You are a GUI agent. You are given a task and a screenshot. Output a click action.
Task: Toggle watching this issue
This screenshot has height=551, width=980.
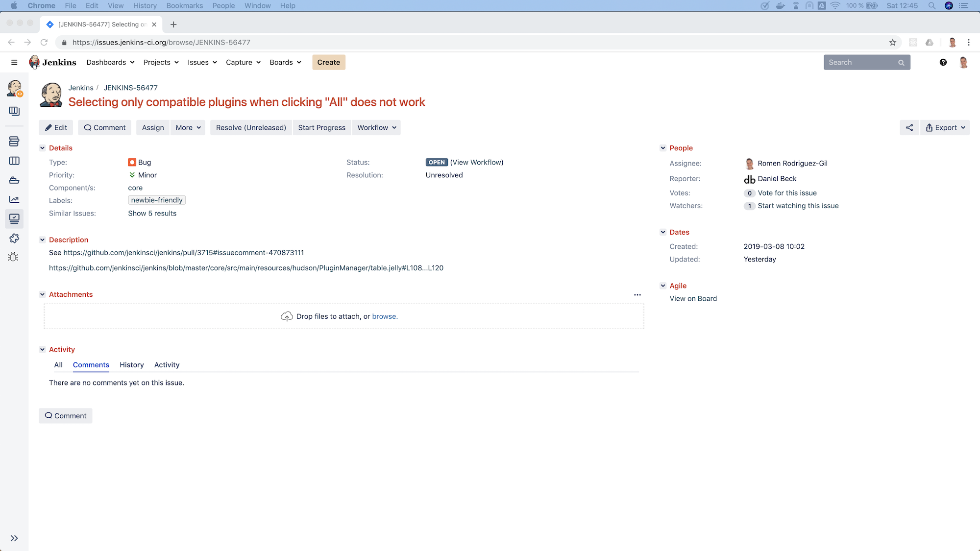coord(798,205)
